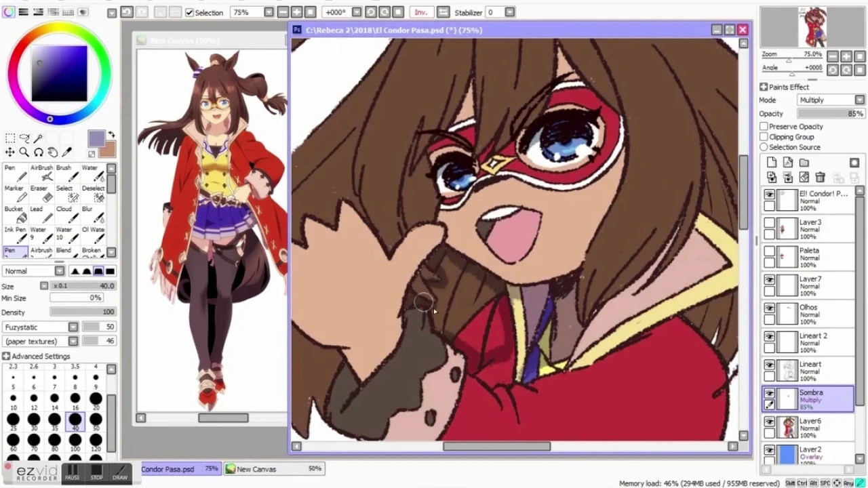The height and width of the screenshot is (488, 868).
Task: Hide the Layer7 layer
Action: (x=769, y=280)
